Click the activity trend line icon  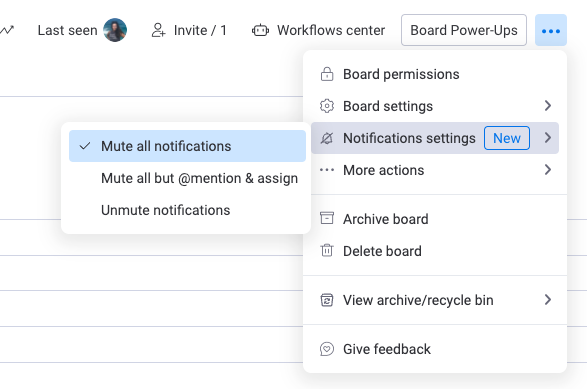point(7,30)
